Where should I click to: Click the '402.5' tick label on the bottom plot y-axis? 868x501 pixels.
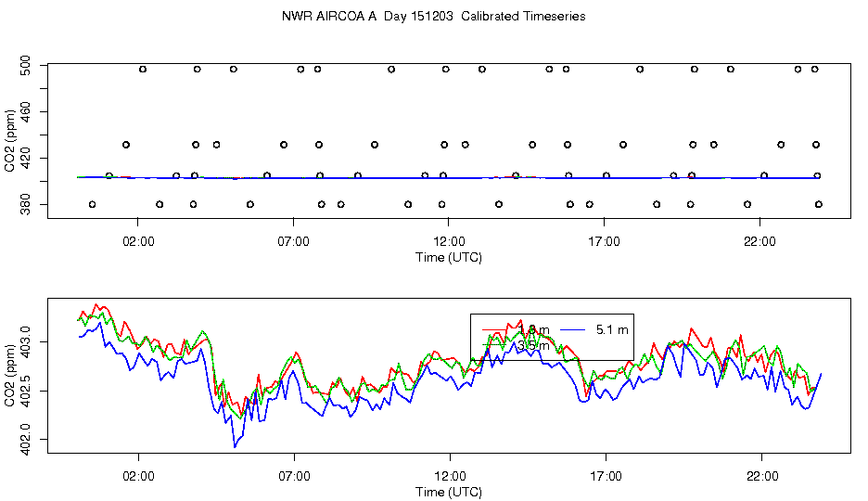click(27, 391)
